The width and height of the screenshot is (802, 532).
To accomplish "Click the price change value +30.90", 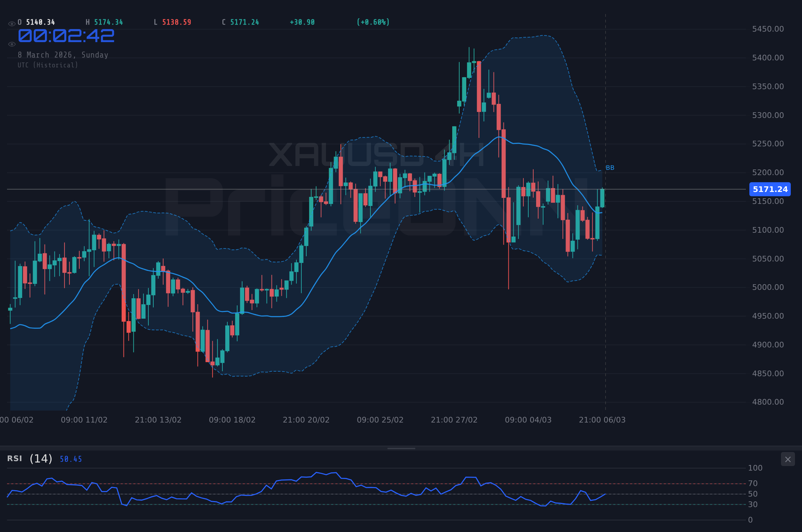I will 302,22.
